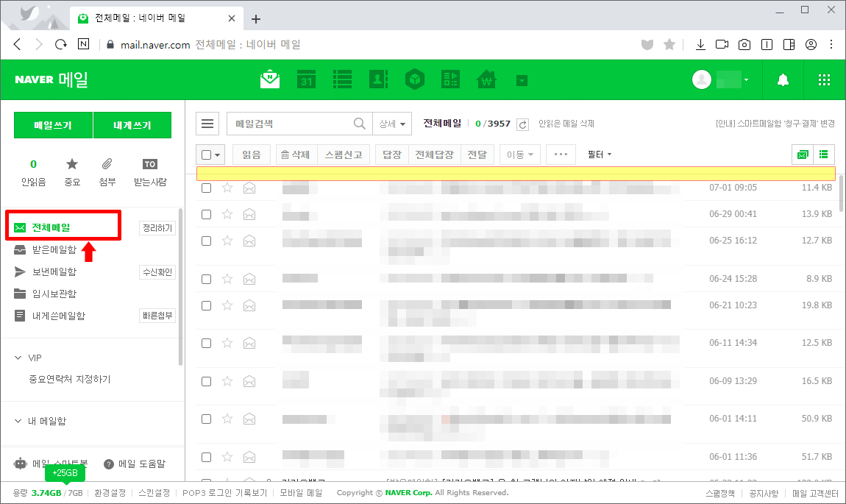Open the browser kebab menu
This screenshot has width=846, height=504.
point(831,44)
